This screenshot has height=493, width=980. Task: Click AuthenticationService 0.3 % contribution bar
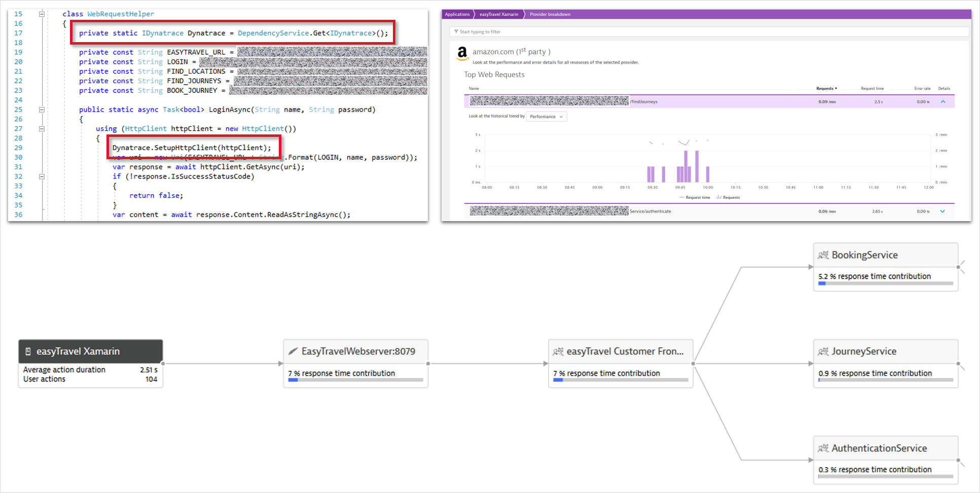(886, 476)
